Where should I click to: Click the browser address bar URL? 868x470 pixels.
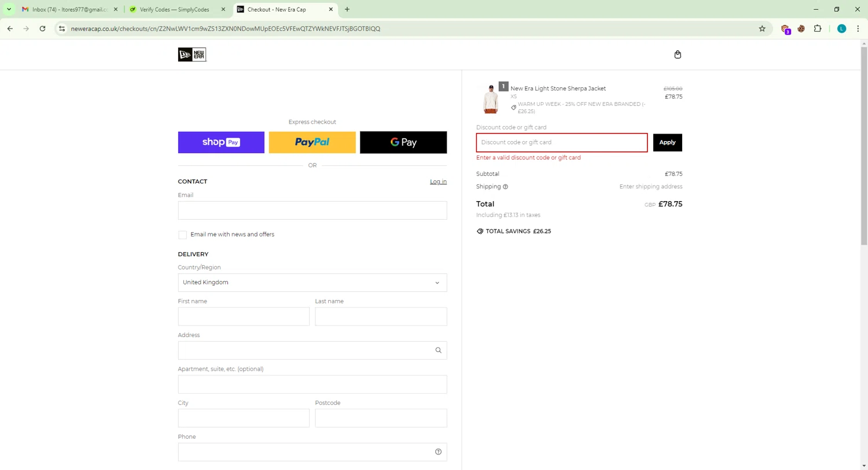(226, 28)
